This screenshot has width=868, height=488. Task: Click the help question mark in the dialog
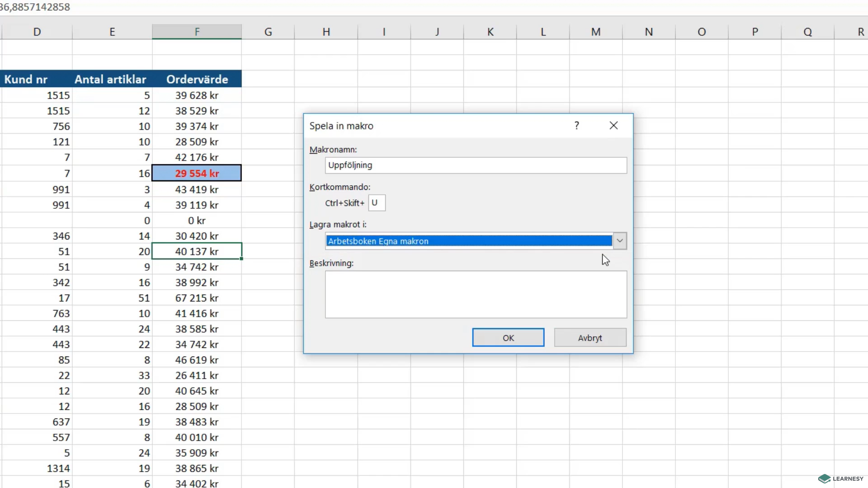tap(576, 126)
